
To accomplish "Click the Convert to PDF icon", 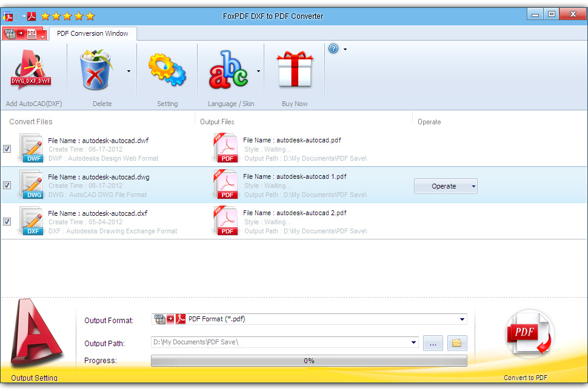I will 529,333.
